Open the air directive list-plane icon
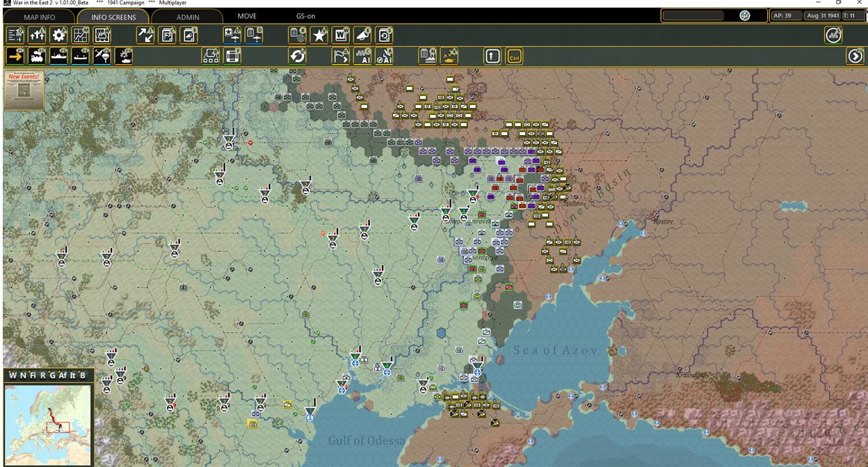Viewport: 868px width, 467px height. coord(254,35)
